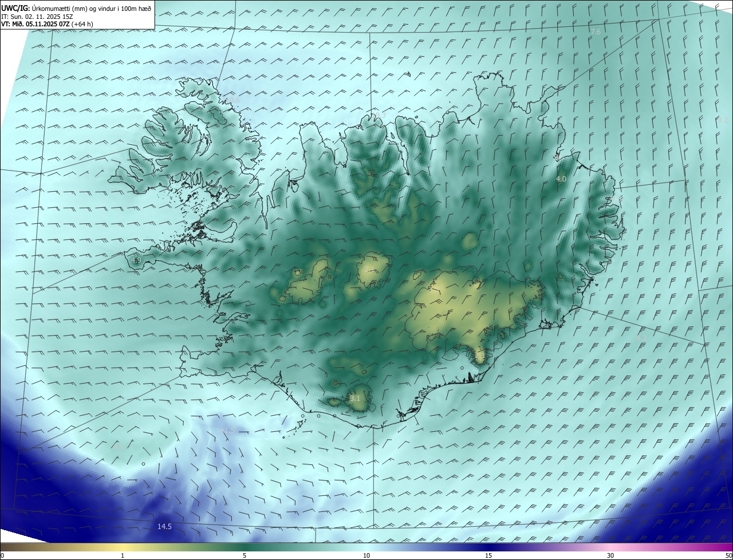Click the '10.3' value on the map
This screenshot has height=560, width=733.
click(378, 115)
